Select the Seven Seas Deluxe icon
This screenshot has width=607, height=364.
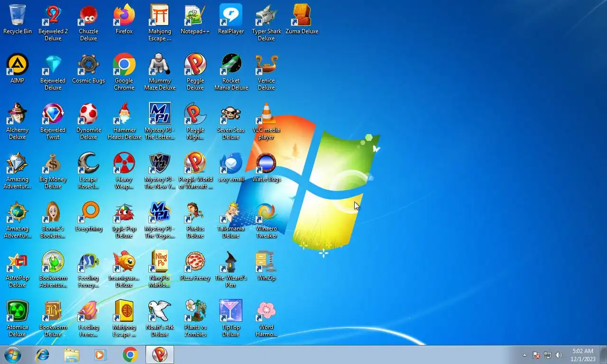pyautogui.click(x=231, y=121)
